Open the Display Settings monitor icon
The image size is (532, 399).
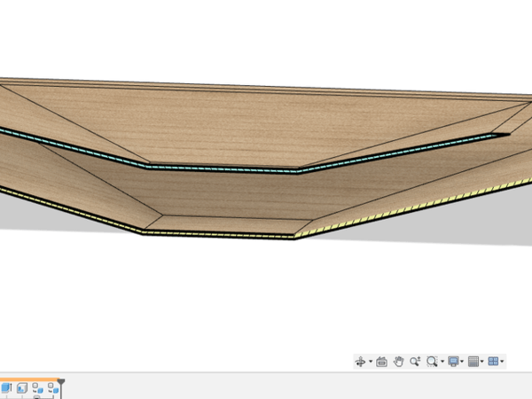tap(453, 362)
